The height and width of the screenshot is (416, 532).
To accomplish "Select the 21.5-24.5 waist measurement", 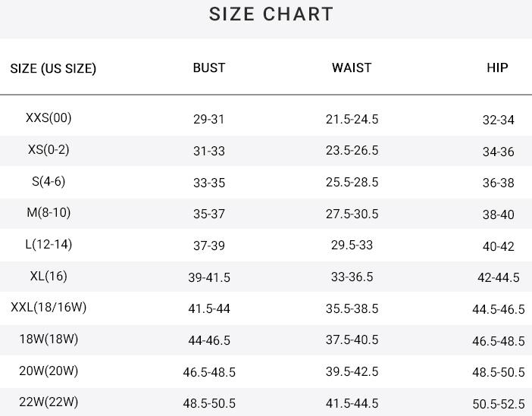I will 352,119.
